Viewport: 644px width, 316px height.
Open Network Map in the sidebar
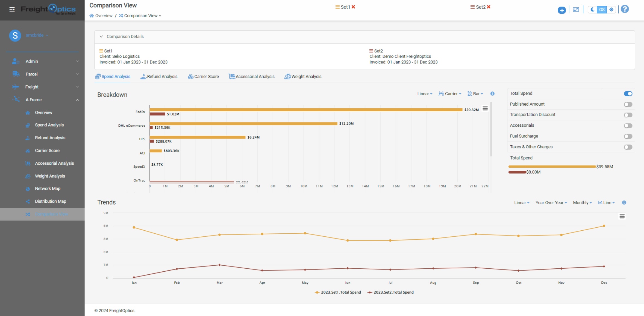point(48,189)
